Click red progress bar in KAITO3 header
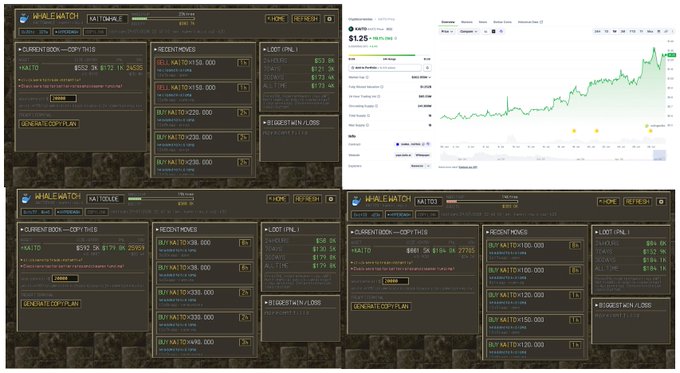Viewport: 680px width, 373px height. point(482,202)
